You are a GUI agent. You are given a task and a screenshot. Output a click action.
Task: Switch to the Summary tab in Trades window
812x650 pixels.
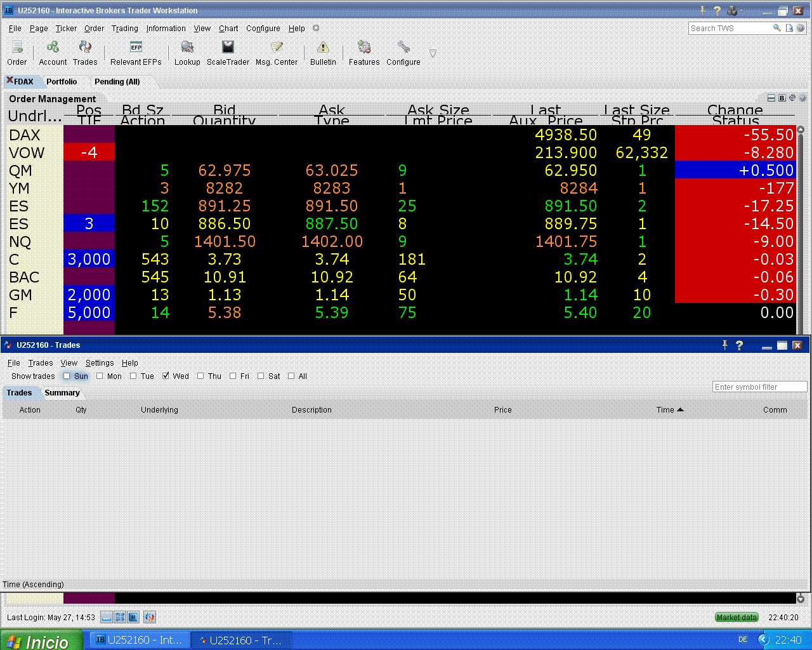click(62, 392)
